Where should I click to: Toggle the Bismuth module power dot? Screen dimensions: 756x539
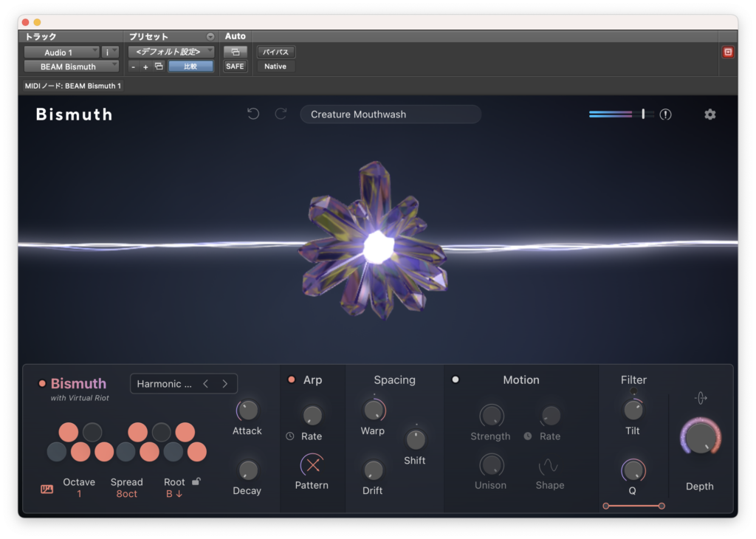click(x=42, y=384)
